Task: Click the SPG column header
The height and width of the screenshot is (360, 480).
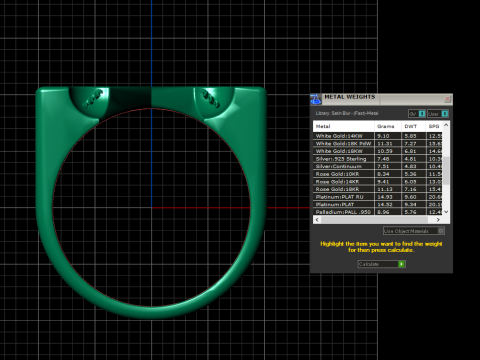Action: tap(434, 126)
